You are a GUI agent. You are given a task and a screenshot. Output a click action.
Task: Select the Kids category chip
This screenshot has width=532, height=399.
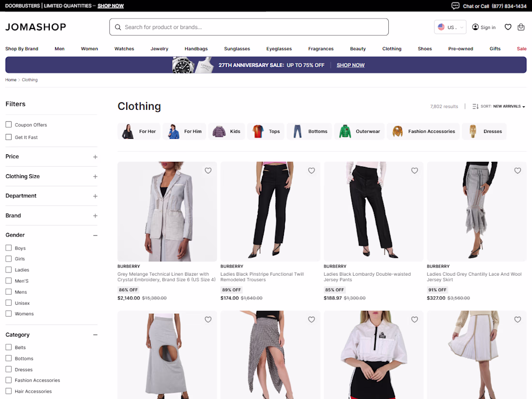226,131
